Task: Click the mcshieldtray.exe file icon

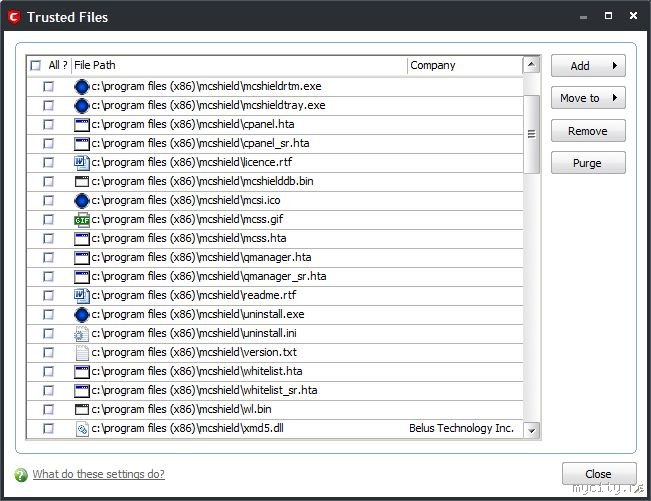Action: pos(82,105)
